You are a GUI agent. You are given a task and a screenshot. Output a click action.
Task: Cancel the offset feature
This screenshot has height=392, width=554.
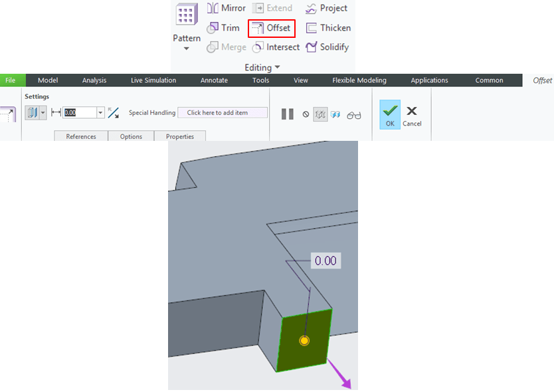412,114
